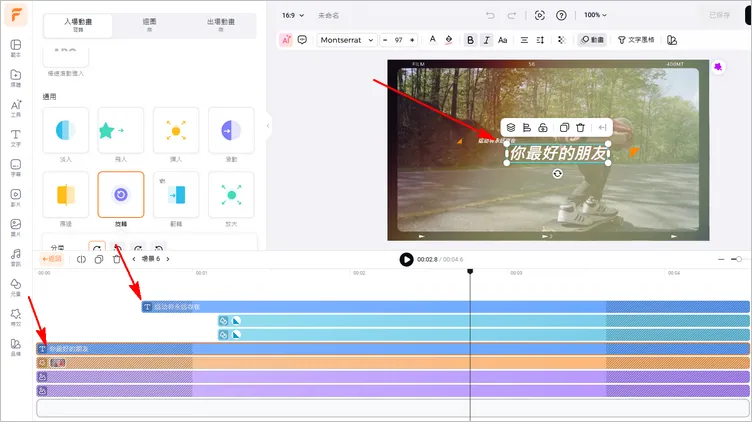Screen dimensions: 752x422
Task: Open line spacing options
Action: pyautogui.click(x=540, y=40)
